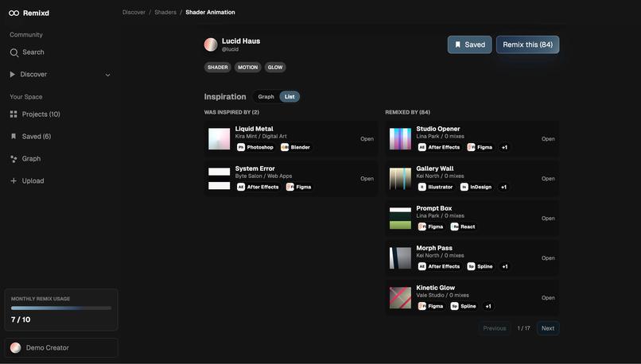Click the MOTION tag chip
Image resolution: width=641 pixels, height=364 pixels.
[248, 68]
